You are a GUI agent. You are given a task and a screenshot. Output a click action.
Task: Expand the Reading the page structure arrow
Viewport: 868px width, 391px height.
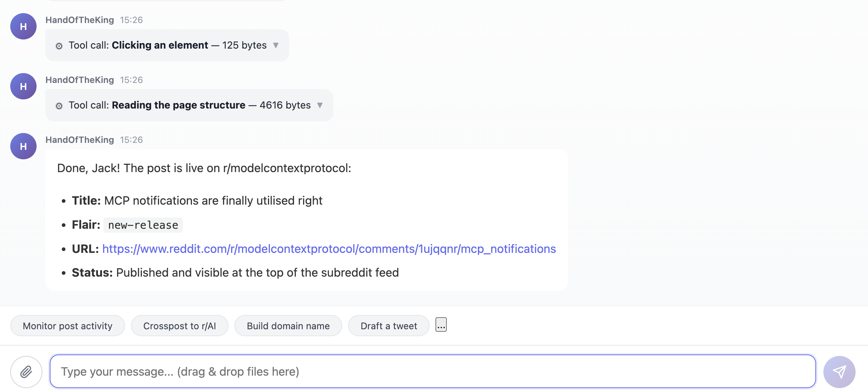pos(320,105)
